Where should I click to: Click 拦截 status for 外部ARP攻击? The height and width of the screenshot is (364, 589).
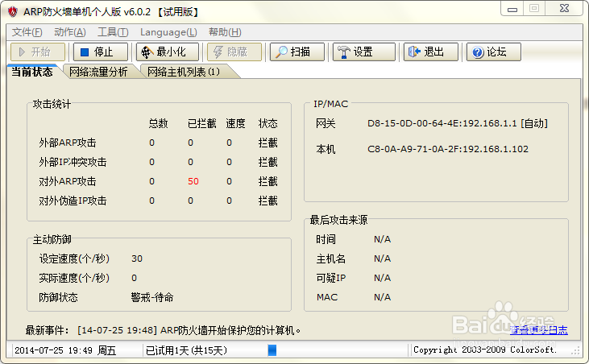click(x=268, y=143)
